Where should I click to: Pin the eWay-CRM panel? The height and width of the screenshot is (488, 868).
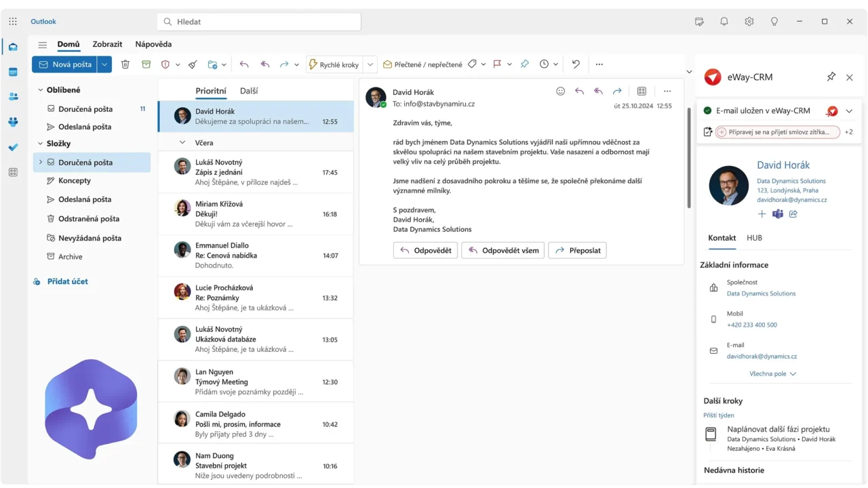click(x=831, y=77)
